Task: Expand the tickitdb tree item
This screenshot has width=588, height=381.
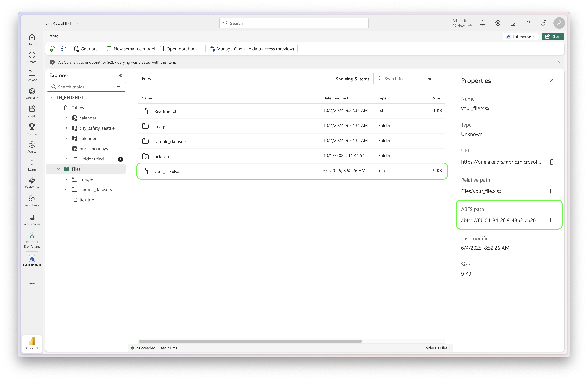Action: point(66,200)
